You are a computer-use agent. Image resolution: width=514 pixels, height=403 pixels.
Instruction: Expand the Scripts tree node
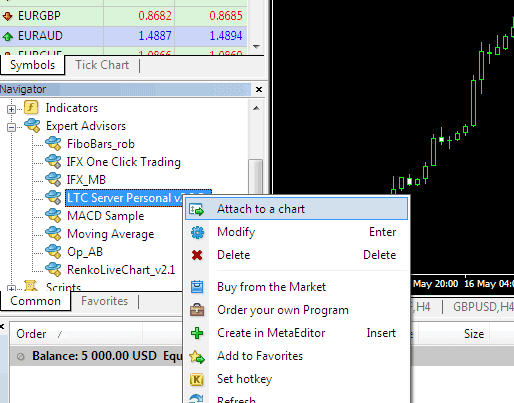click(11, 288)
